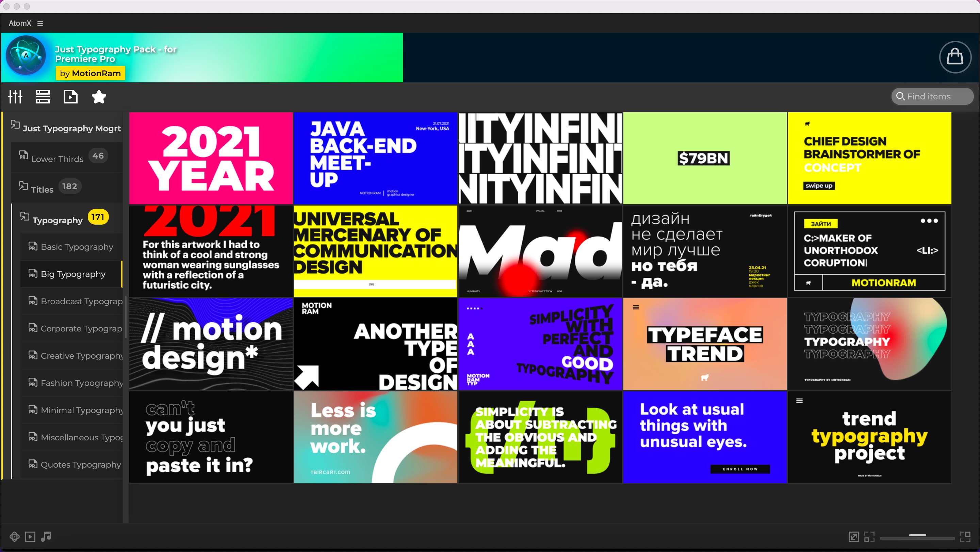980x552 pixels.
Task: Expand the Lower Thirds category
Action: pos(57,159)
